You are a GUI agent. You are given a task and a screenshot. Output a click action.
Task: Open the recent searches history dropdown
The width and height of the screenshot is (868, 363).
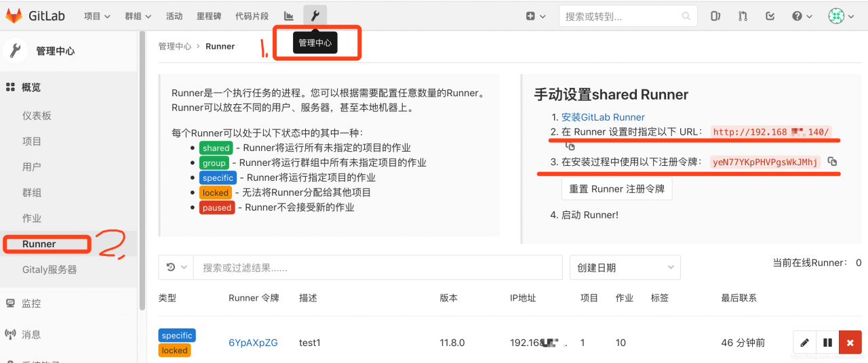176,268
